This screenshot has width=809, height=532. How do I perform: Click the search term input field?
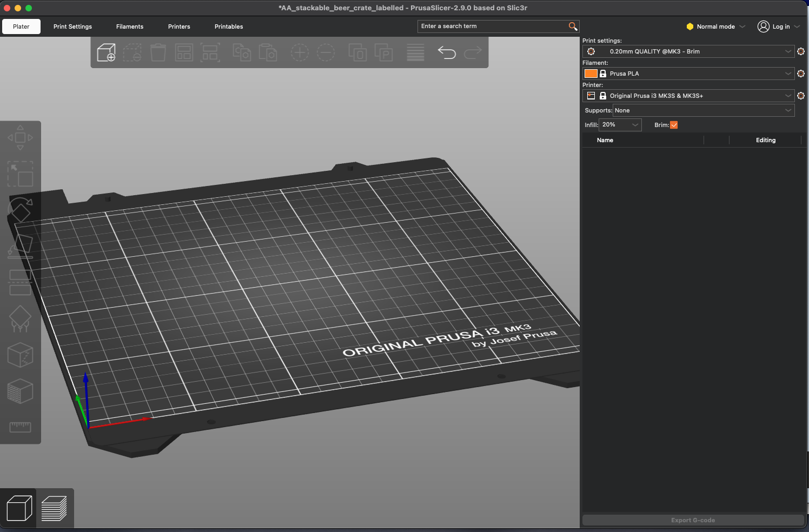492,26
